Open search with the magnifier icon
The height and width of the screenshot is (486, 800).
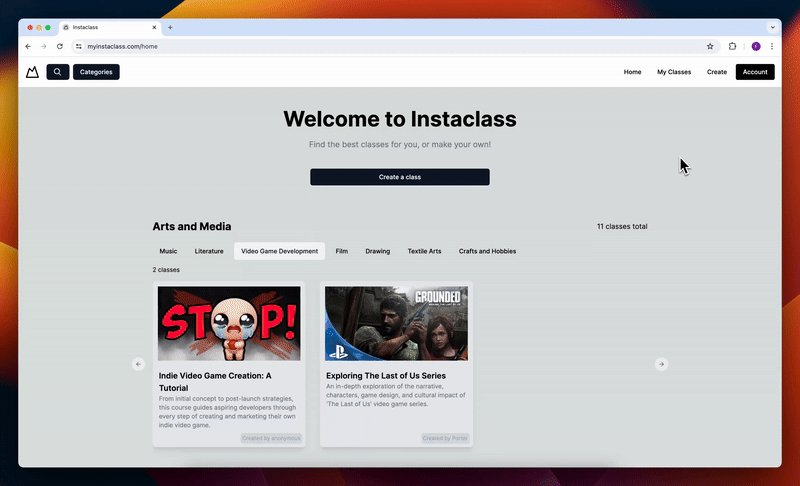pyautogui.click(x=58, y=72)
